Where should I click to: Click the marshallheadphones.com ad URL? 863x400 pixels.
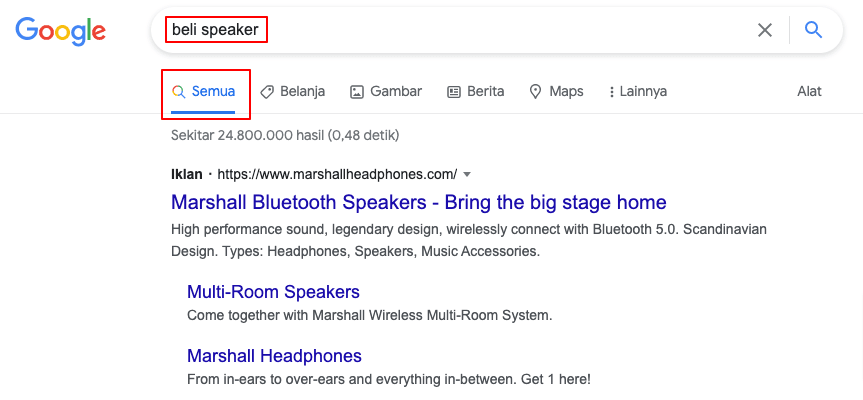click(x=337, y=173)
